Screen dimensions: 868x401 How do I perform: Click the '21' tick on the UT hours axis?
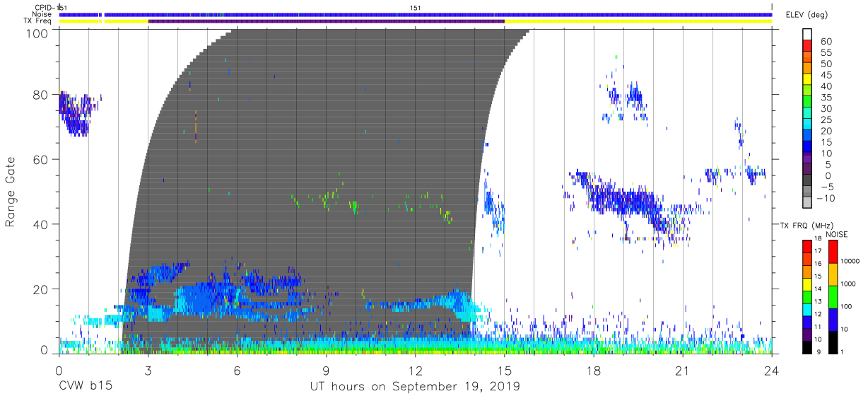point(683,371)
